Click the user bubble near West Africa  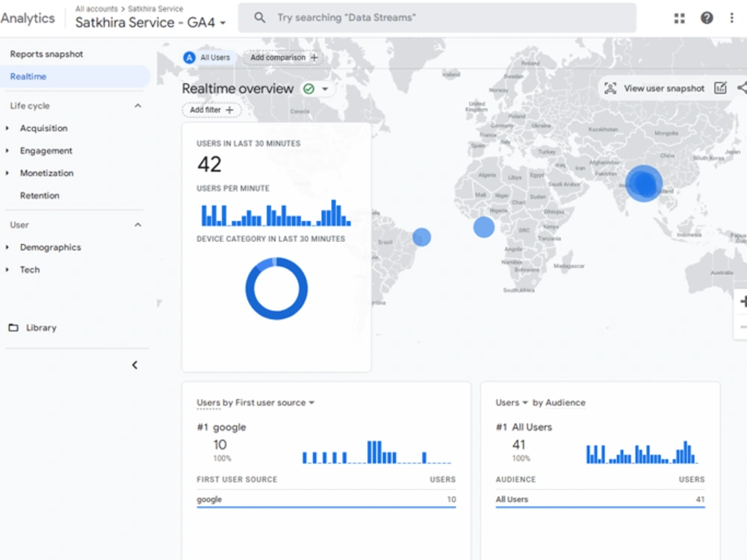tap(483, 227)
